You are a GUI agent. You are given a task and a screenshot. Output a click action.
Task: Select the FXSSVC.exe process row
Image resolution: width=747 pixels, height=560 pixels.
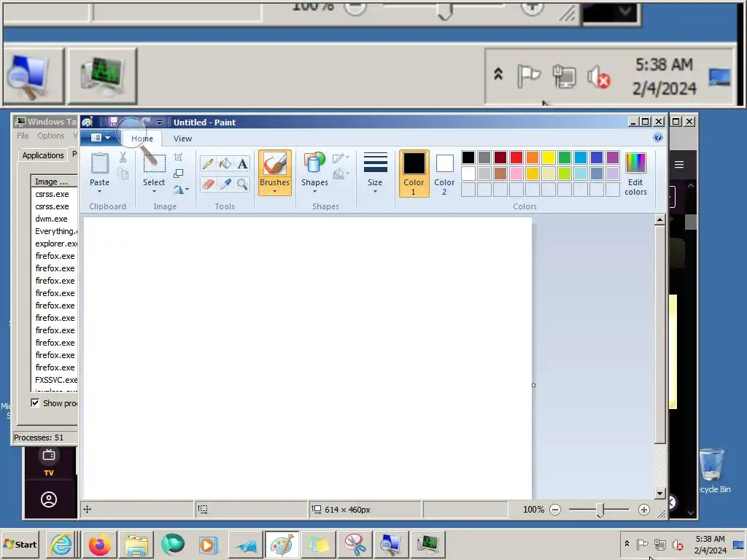(x=54, y=380)
